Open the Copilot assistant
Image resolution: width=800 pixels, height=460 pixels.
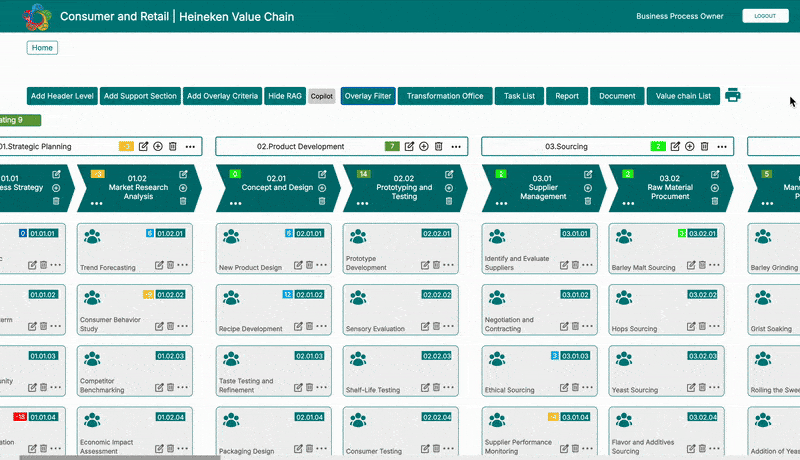coord(321,96)
